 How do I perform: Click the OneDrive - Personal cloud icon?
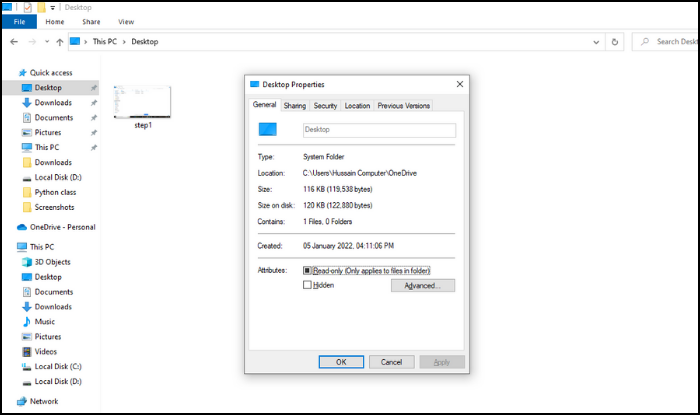click(22, 227)
